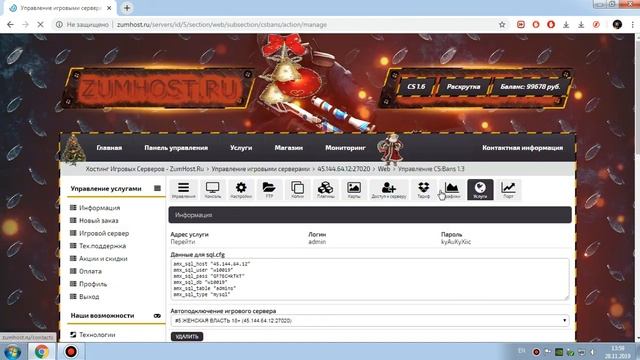Click breadcrumb Хостинг Игровых Серверов - ZumHost.Ru
The image size is (640, 360).
coord(144,169)
